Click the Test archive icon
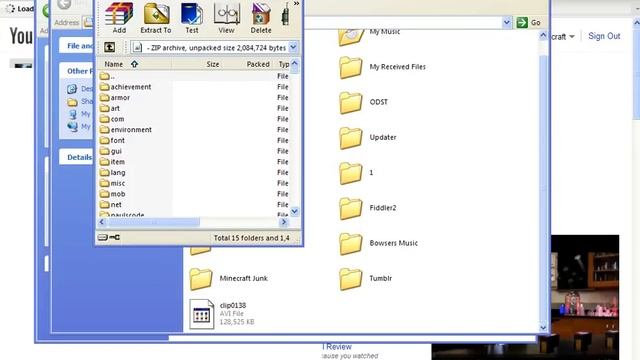 click(x=192, y=18)
